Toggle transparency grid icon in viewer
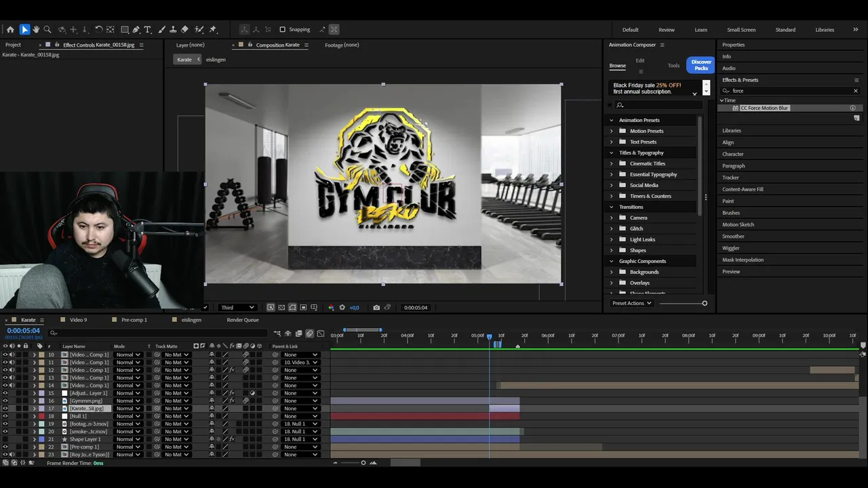 [x=281, y=307]
